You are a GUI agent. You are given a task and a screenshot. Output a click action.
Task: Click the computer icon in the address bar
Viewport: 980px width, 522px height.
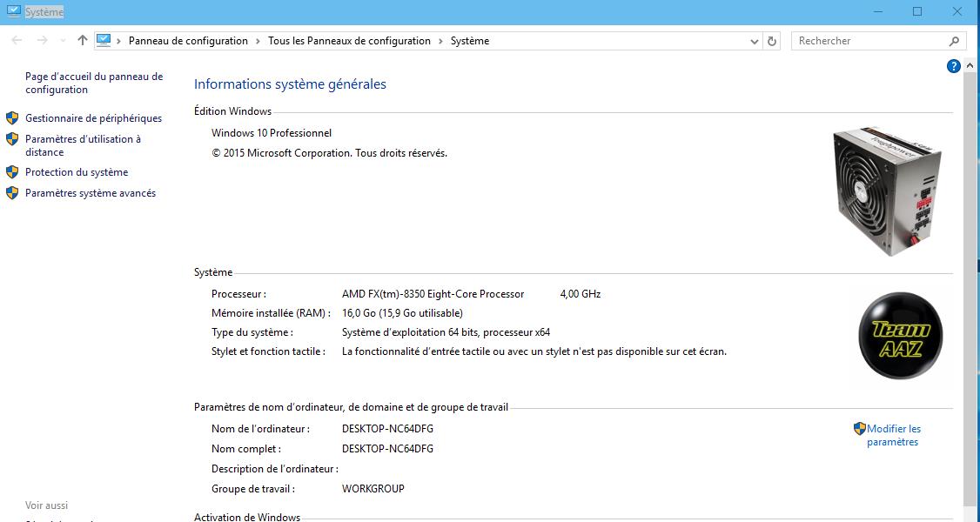tap(104, 41)
